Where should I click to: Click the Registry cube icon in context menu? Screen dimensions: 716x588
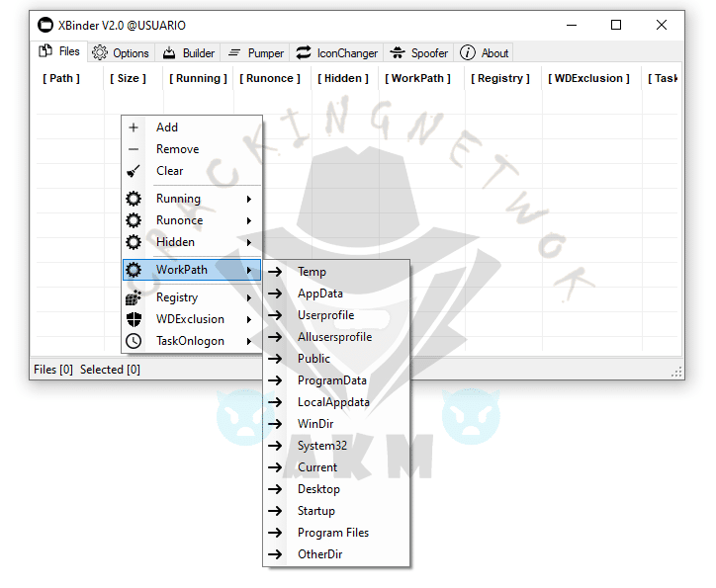coord(134,297)
